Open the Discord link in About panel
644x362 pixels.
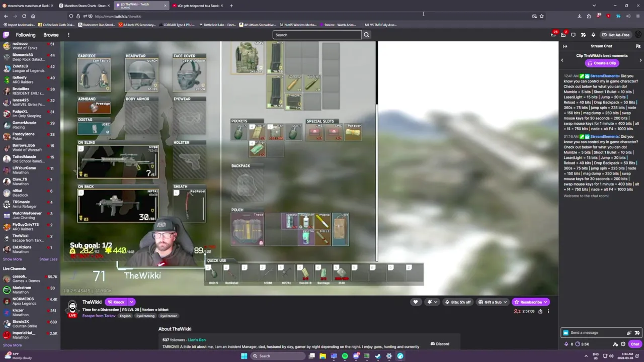click(x=440, y=344)
